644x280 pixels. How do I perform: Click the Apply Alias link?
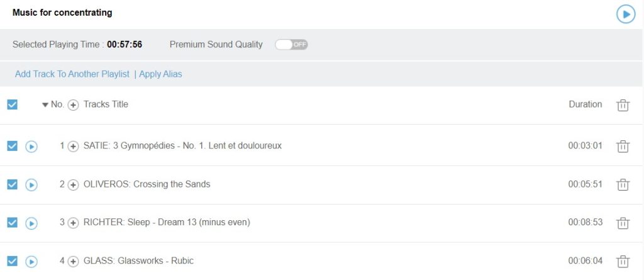click(160, 74)
